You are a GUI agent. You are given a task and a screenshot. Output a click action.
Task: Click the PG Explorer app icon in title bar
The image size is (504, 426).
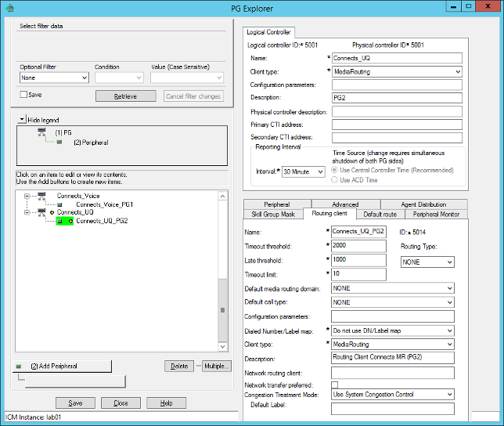tap(10, 8)
